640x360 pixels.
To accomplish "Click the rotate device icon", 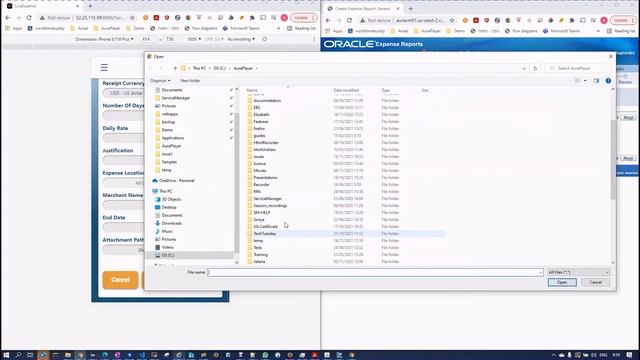I will pos(265,39).
